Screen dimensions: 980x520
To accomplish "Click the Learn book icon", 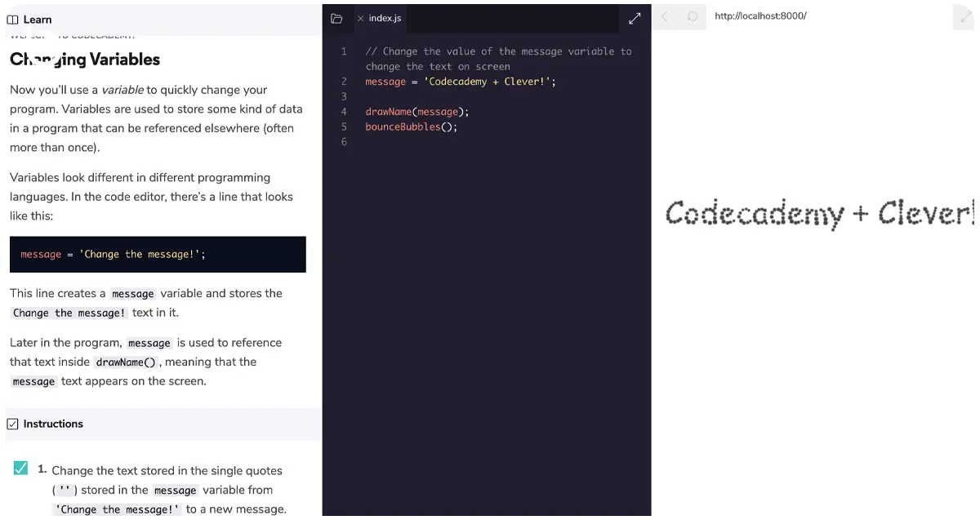I will click(x=12, y=20).
